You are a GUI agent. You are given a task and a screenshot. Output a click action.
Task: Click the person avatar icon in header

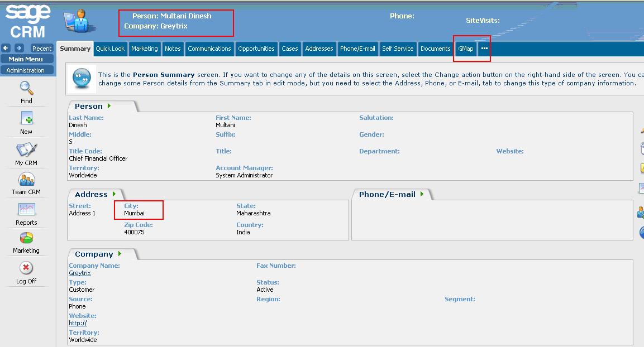point(79,21)
